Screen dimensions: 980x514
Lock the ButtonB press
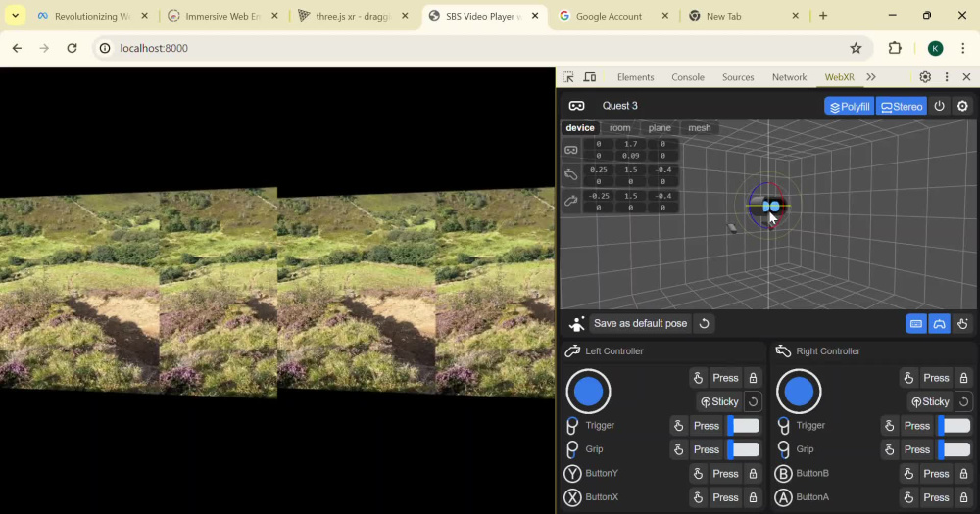pos(963,474)
